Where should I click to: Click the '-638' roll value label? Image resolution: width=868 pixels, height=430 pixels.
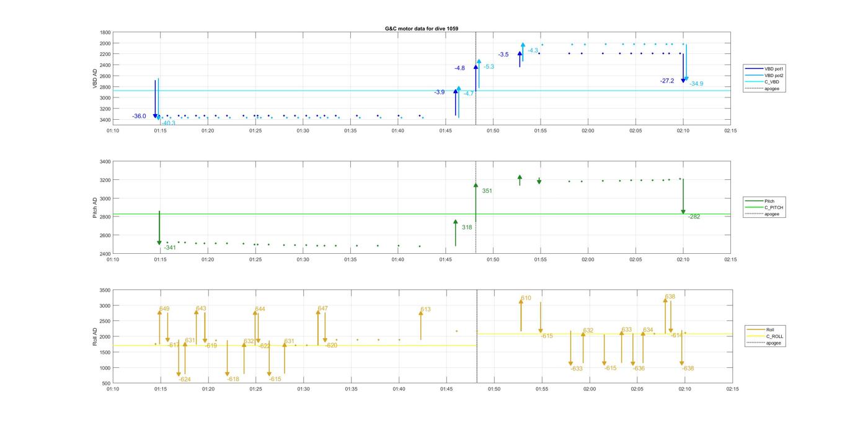click(688, 369)
